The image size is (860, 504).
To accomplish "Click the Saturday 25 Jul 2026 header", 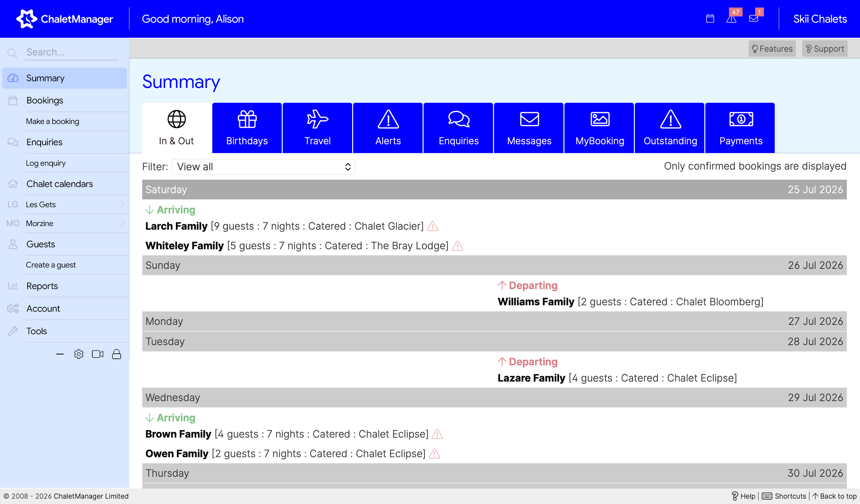I will click(494, 189).
